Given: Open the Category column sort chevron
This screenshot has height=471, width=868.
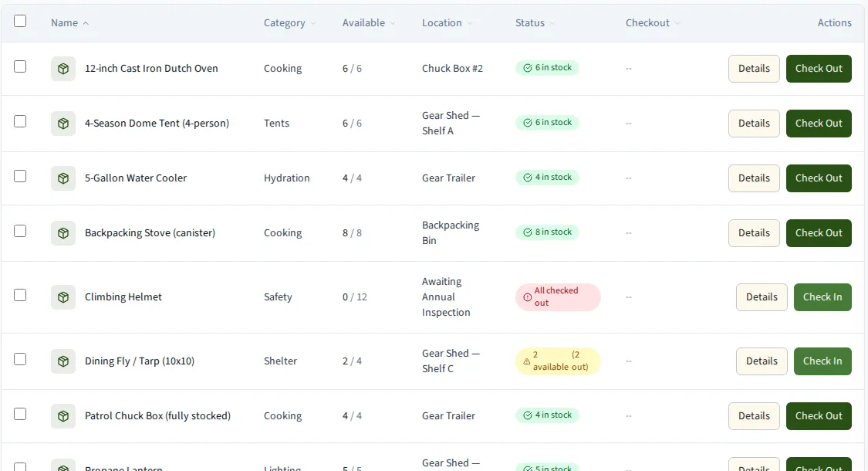Looking at the screenshot, I should [313, 23].
